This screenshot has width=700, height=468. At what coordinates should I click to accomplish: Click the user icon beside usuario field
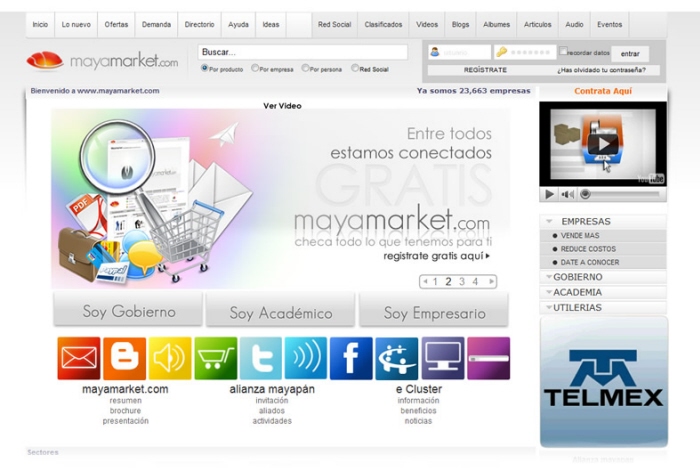pos(435,52)
